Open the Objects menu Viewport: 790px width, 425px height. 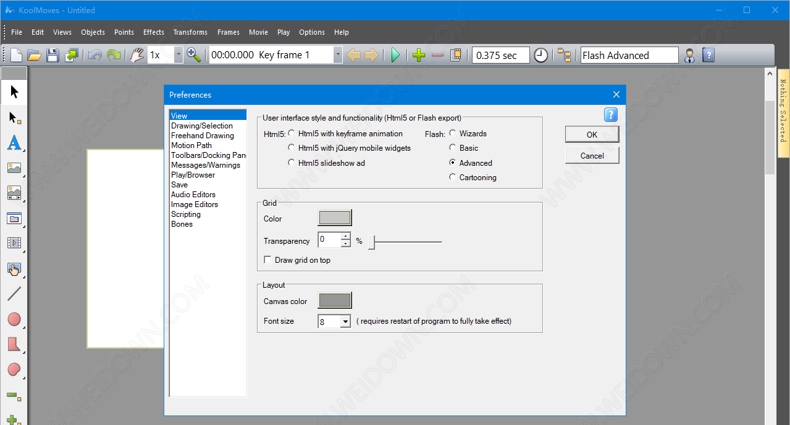tap(93, 32)
